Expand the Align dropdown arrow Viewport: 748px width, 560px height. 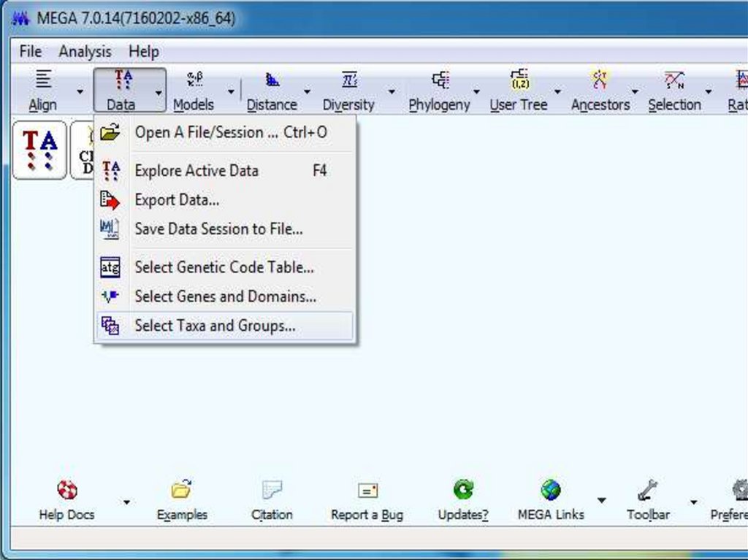click(80, 91)
